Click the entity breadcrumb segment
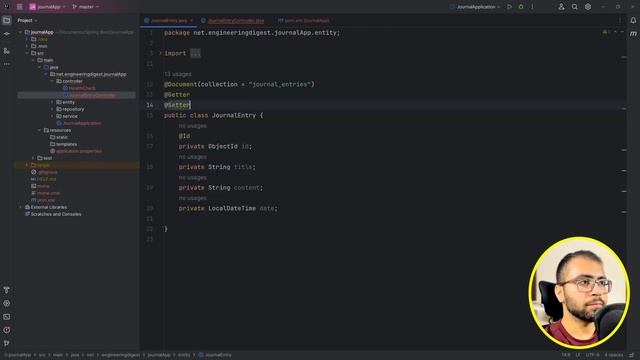640x360 pixels. (184, 355)
